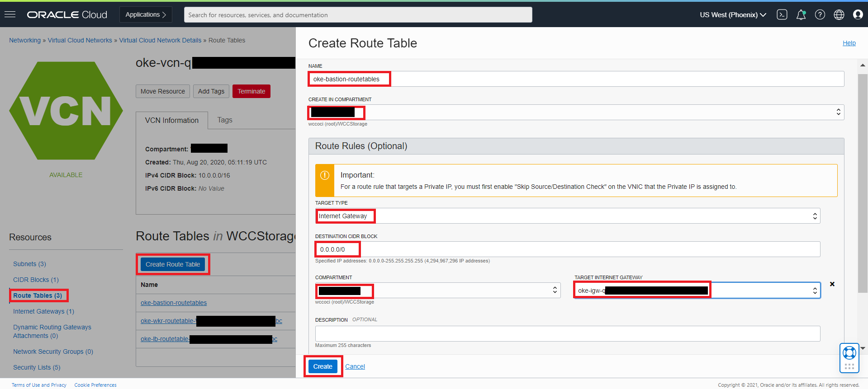Open the oke-wkr-routetable link
The image size is (868, 389).
(x=211, y=321)
